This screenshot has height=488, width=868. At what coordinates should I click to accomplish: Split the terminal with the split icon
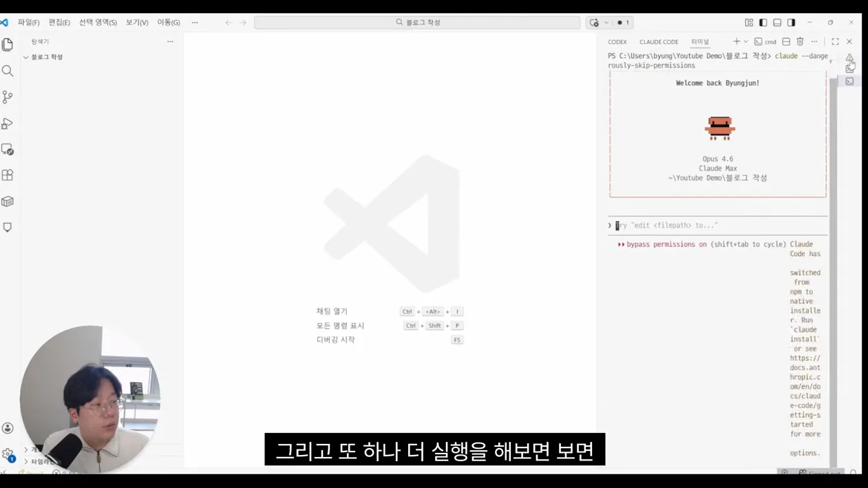[786, 42]
